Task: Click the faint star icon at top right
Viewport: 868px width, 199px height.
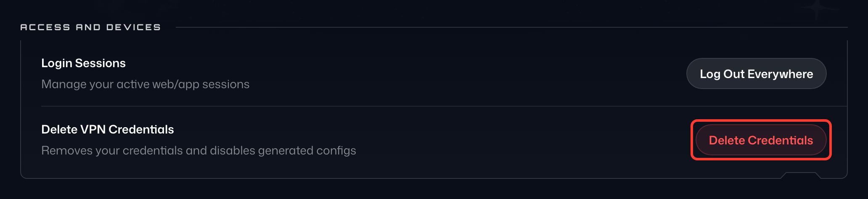Action: pos(817,8)
